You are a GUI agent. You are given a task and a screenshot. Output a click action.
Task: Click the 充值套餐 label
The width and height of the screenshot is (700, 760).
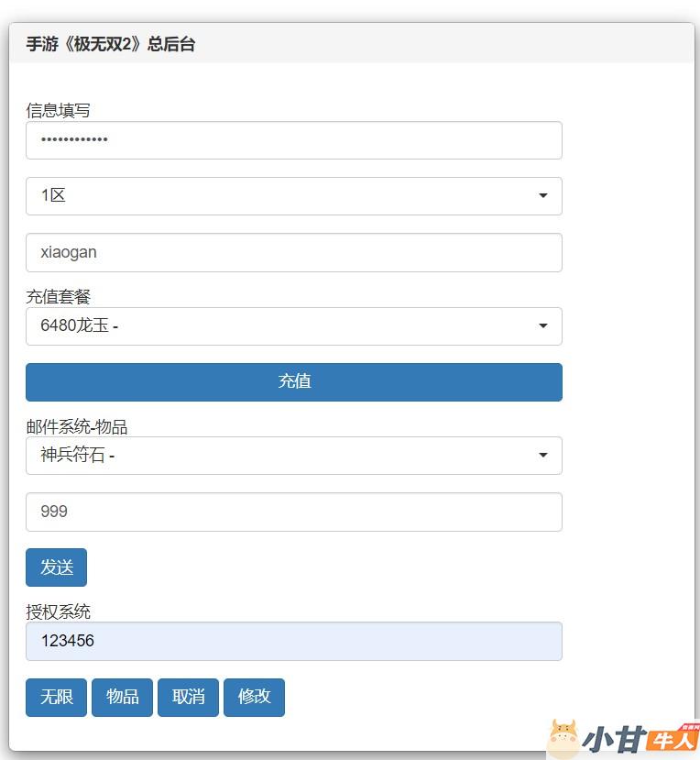click(58, 297)
